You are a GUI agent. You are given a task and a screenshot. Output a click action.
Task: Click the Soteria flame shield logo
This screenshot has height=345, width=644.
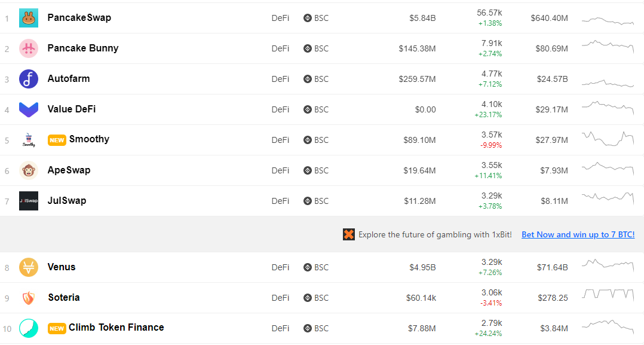tap(28, 298)
